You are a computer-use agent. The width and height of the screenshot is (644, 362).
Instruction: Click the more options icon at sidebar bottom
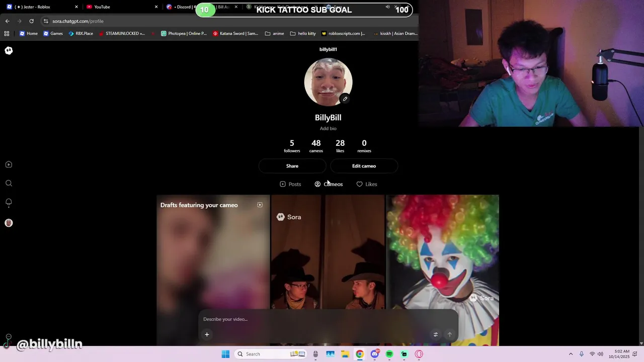coord(9,337)
